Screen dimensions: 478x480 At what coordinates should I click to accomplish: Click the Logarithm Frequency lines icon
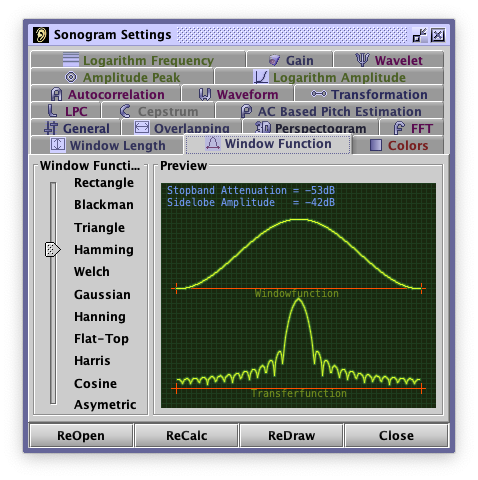pyautogui.click(x=71, y=60)
